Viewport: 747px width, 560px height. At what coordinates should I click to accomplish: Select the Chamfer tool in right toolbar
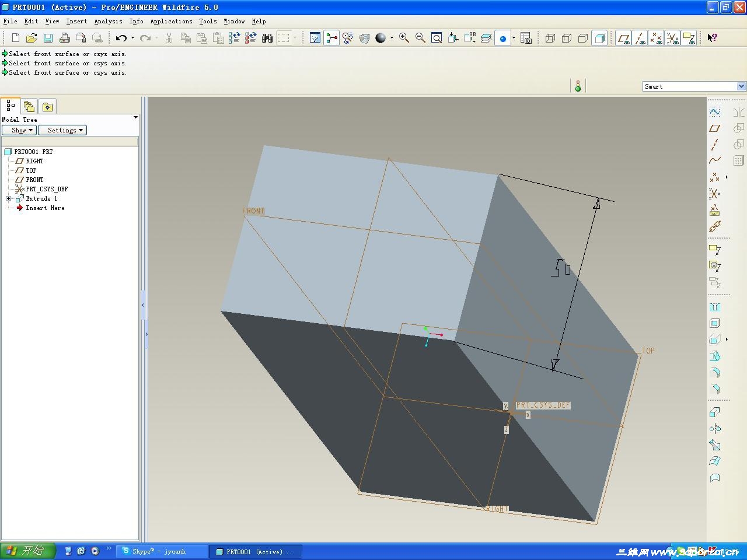[x=714, y=389]
